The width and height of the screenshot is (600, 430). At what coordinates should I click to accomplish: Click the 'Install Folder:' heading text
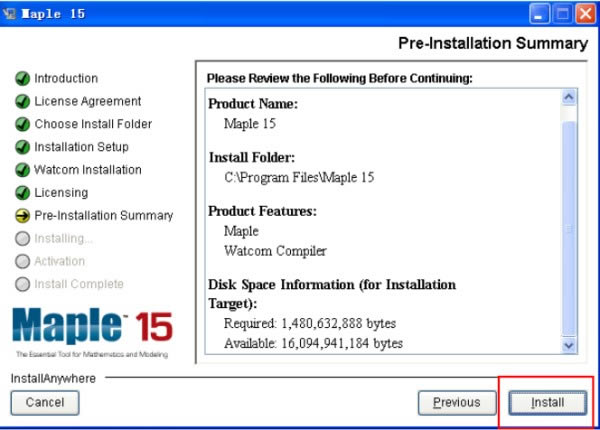point(252,157)
